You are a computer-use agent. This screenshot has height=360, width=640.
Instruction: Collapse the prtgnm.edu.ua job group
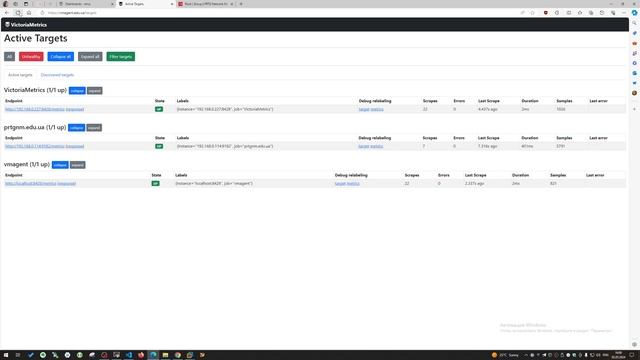tap(76, 128)
